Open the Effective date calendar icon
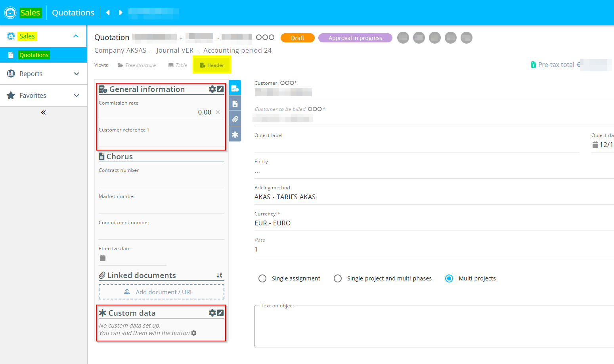The height and width of the screenshot is (364, 614). pos(103,258)
